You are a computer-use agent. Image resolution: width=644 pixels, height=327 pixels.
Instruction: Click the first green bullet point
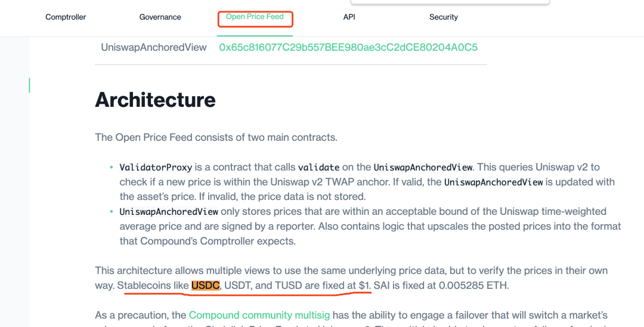click(111, 167)
